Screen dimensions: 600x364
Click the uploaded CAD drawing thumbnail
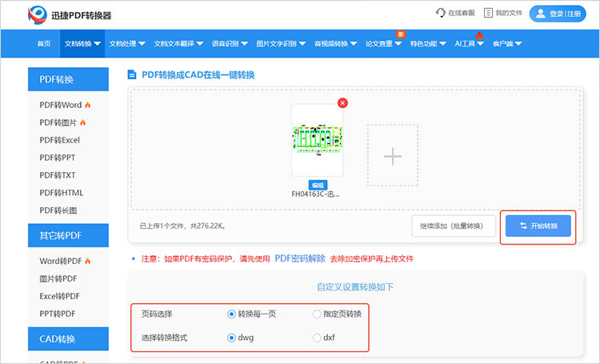(x=318, y=140)
